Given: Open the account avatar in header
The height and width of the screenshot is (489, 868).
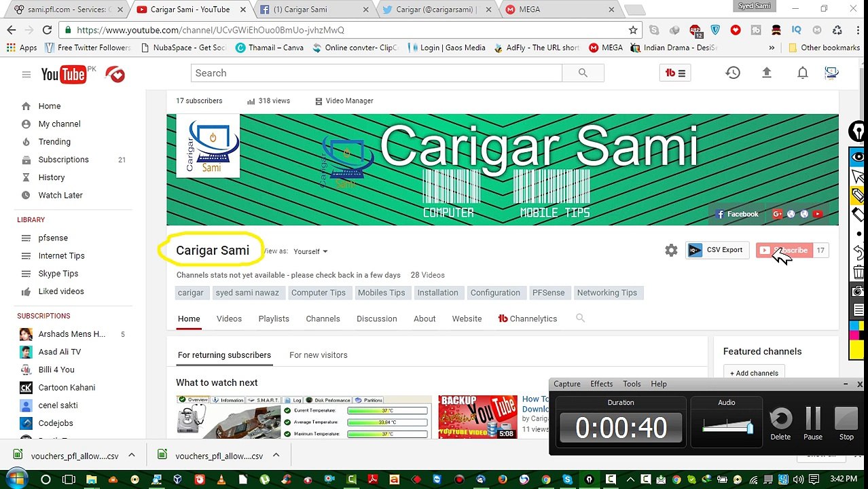Looking at the screenshot, I should (831, 73).
